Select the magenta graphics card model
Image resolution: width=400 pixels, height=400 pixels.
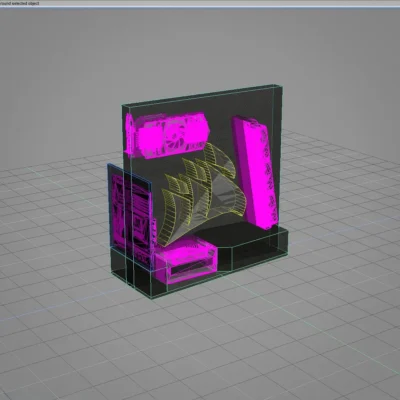(167, 135)
